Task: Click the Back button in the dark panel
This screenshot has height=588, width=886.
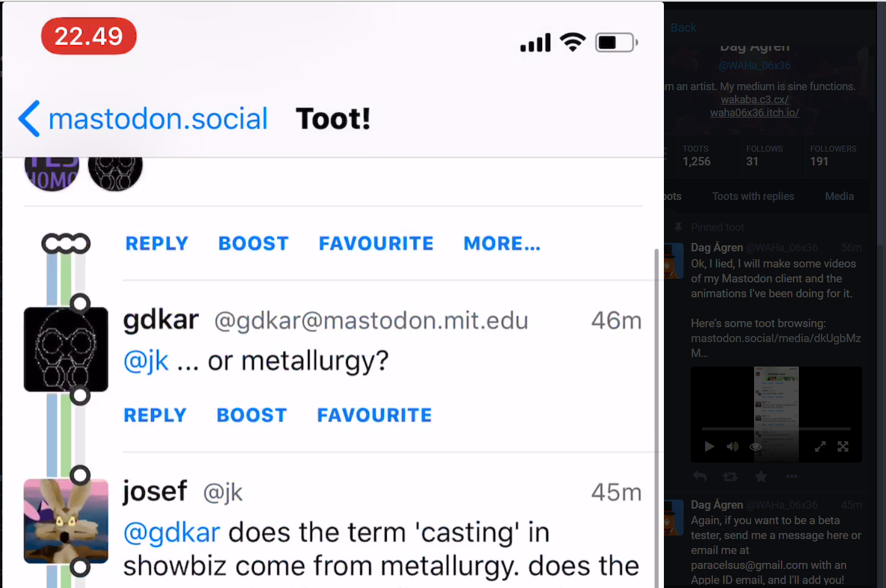Action: click(683, 27)
